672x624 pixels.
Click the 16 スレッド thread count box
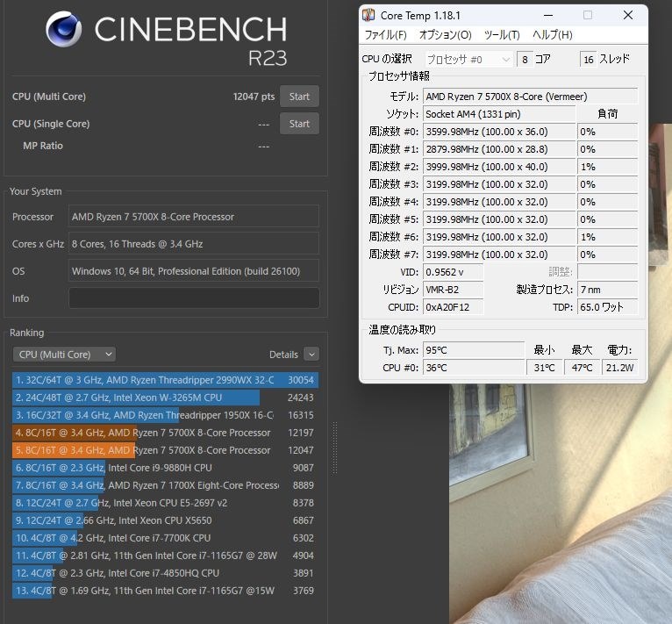coord(588,59)
